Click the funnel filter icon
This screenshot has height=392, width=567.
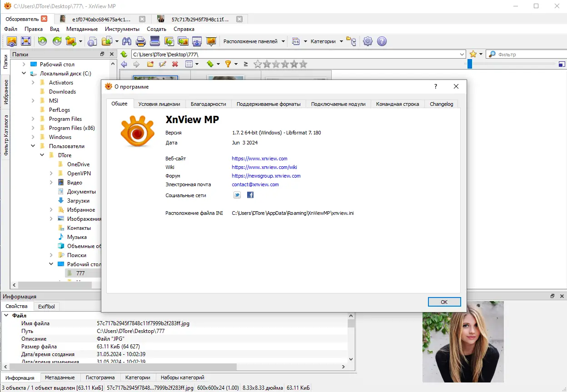(x=229, y=64)
